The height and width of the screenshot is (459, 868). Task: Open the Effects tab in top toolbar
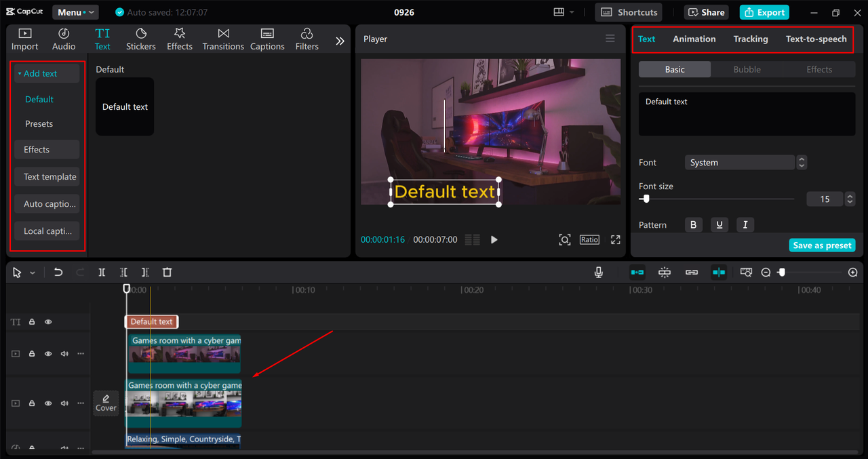point(180,39)
